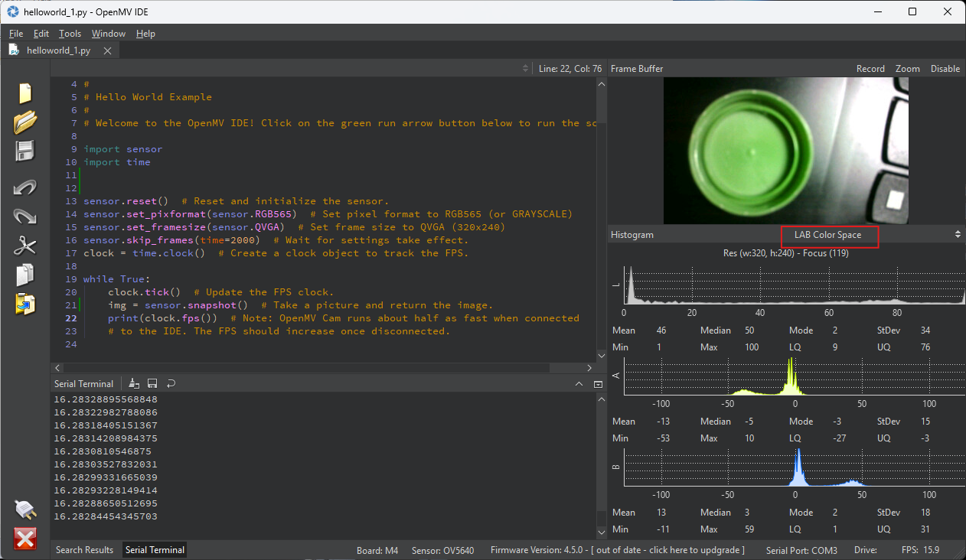This screenshot has width=966, height=560.
Task: Save Serial Terminal output to file
Action: tap(152, 383)
